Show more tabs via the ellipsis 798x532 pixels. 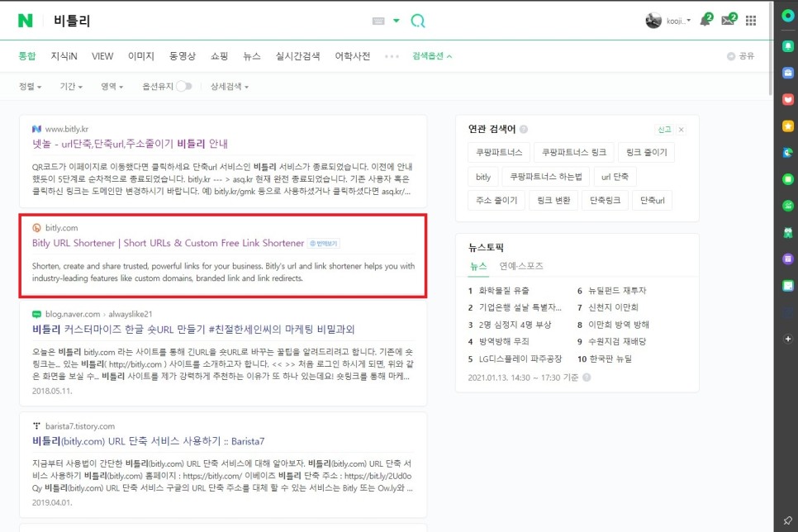[x=392, y=56]
